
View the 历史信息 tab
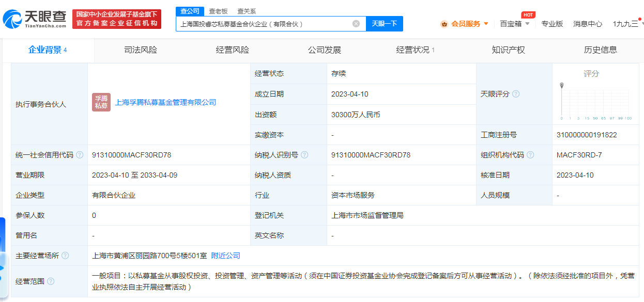[x=601, y=50]
